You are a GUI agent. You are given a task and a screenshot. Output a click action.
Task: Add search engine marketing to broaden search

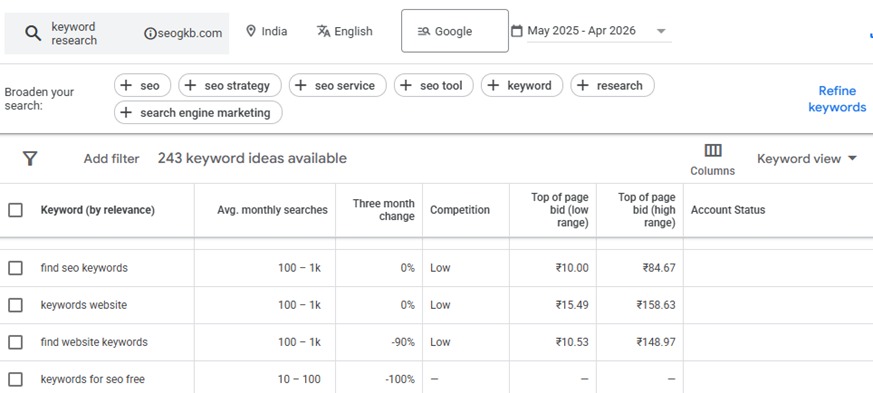pyautogui.click(x=198, y=113)
